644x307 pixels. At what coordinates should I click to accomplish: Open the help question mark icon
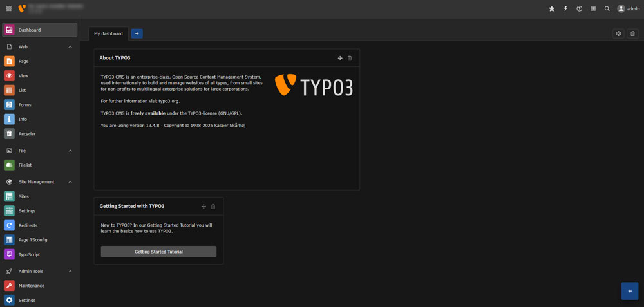pos(579,8)
